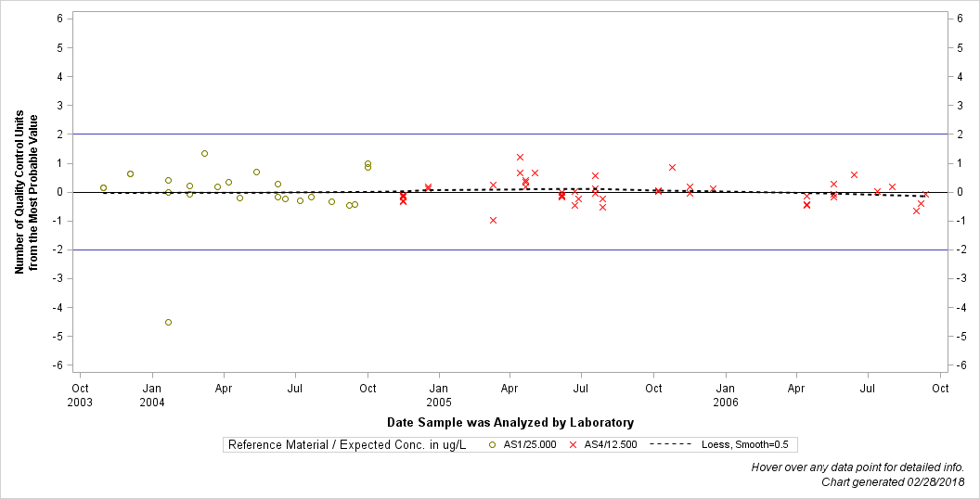Viewport: 980px width, 499px height.
Task: Click red X at 0.6 in June 2006
Action: (855, 174)
